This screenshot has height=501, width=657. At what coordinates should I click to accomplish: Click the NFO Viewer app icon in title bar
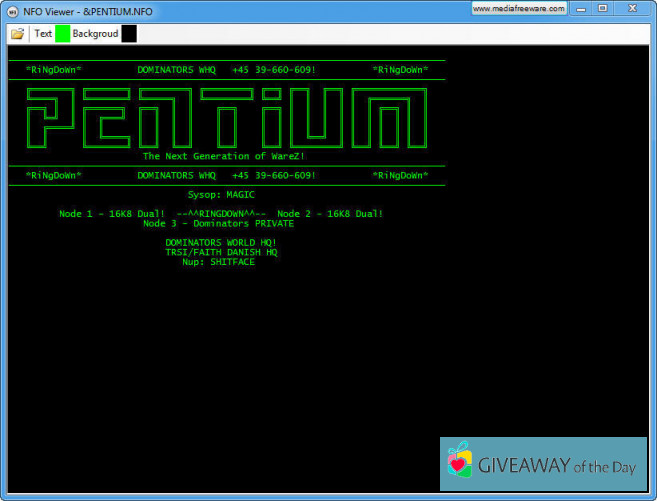pos(12,9)
